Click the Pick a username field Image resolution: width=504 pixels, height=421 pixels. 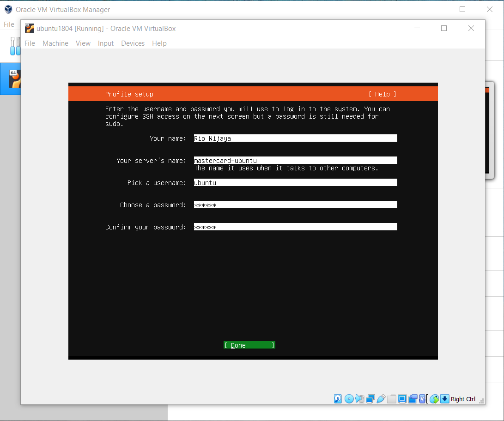295,183
